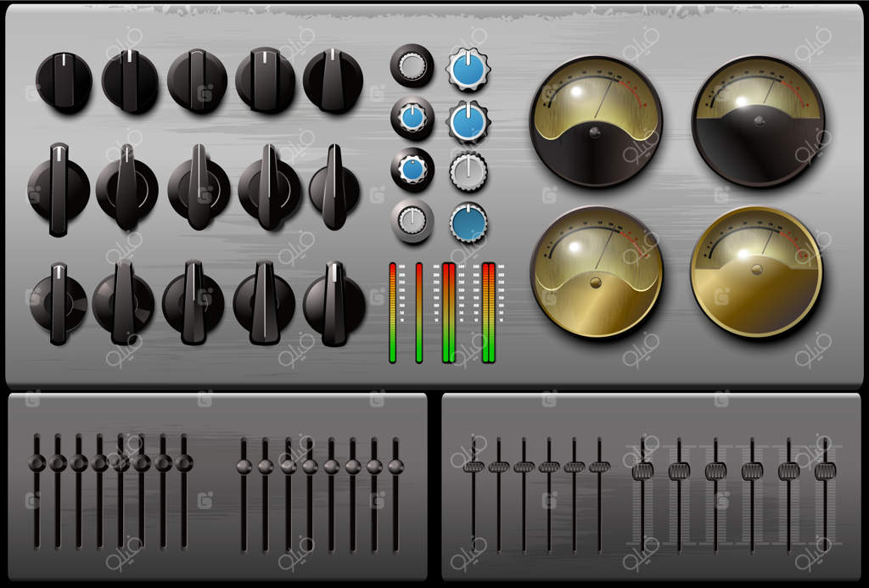This screenshot has width=869, height=588.
Task: Click the top-left round black knob
Action: 64,82
